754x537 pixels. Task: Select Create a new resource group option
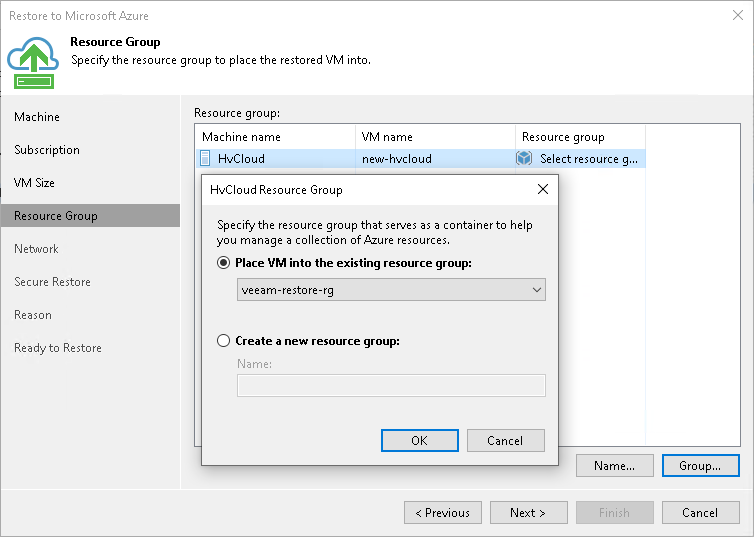[224, 341]
